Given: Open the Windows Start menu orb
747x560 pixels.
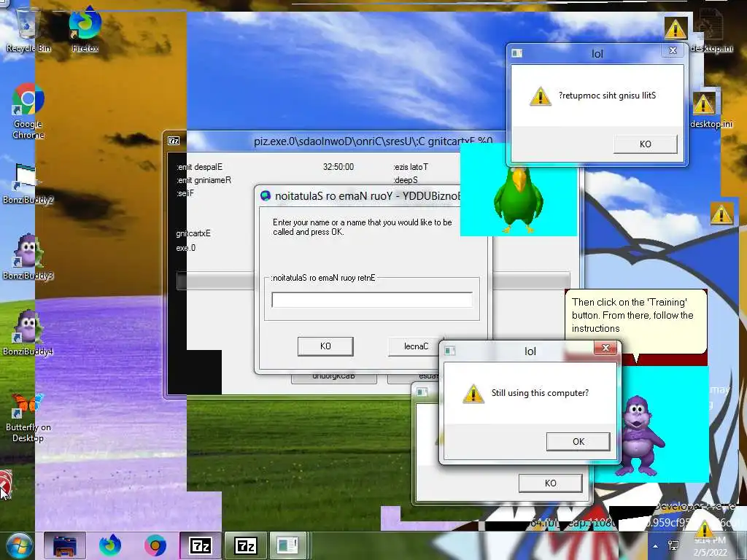Looking at the screenshot, I should click(x=18, y=545).
